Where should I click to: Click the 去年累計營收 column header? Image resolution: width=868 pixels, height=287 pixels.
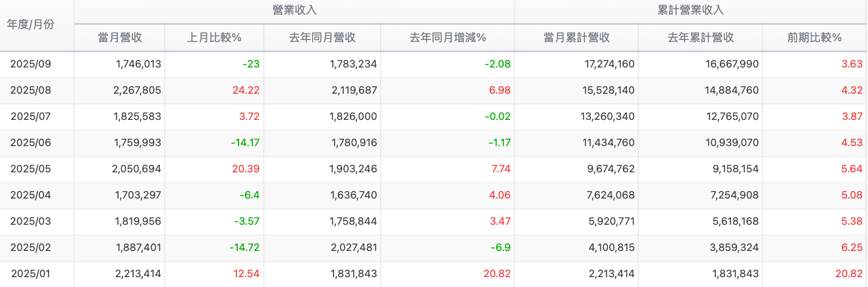coord(700,37)
